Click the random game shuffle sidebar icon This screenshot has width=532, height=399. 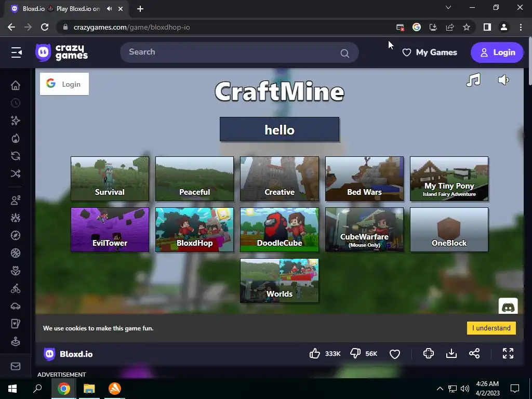point(16,174)
